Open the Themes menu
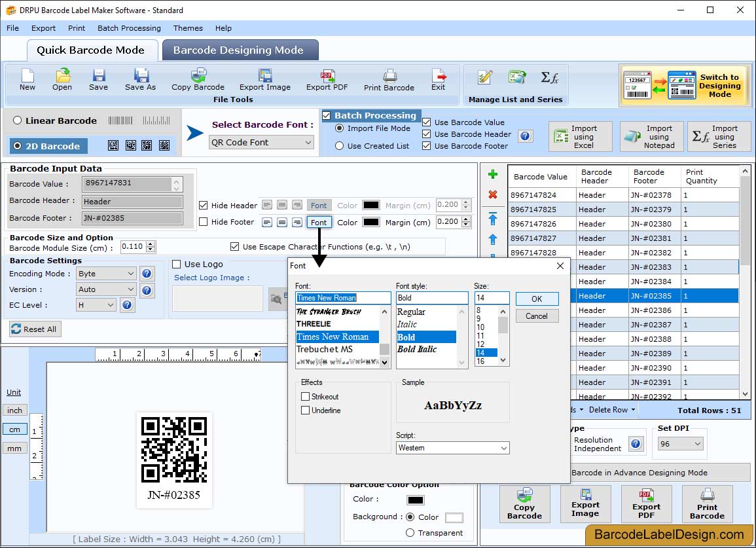This screenshot has height=548, width=756. [188, 28]
